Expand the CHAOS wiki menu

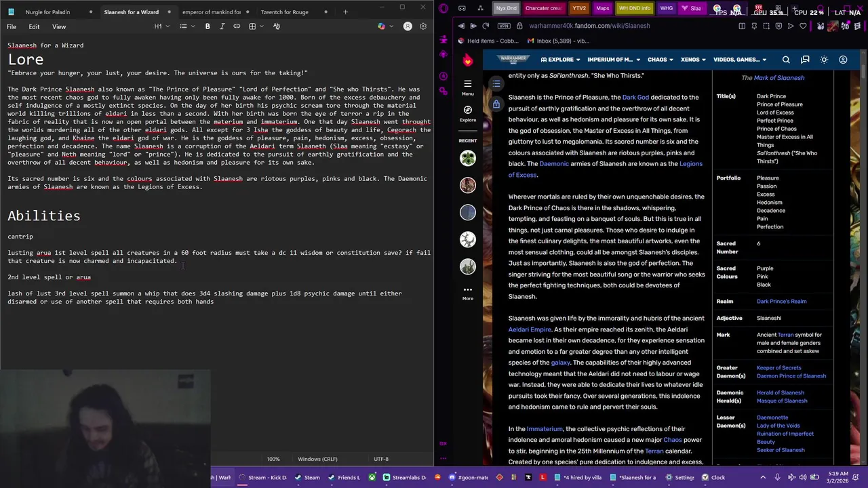pos(660,60)
